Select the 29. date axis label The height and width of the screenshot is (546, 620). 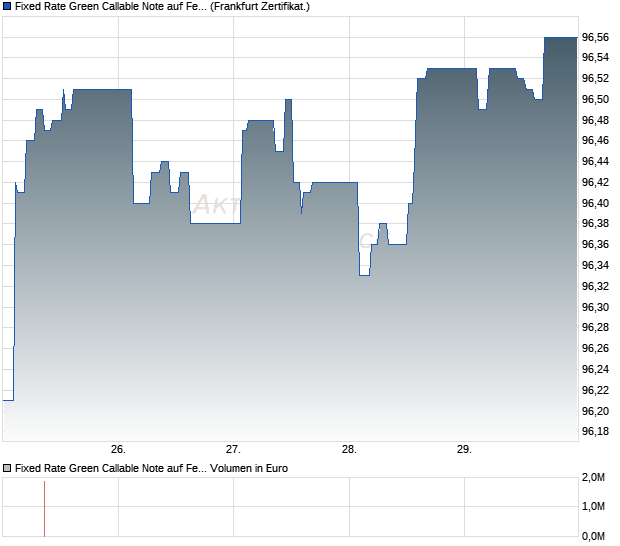pos(465,450)
